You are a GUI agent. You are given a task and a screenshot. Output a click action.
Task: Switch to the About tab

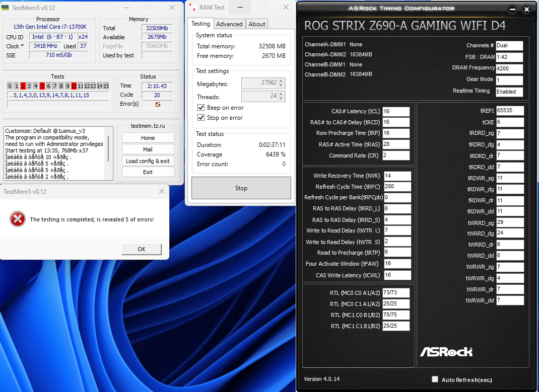coord(257,24)
